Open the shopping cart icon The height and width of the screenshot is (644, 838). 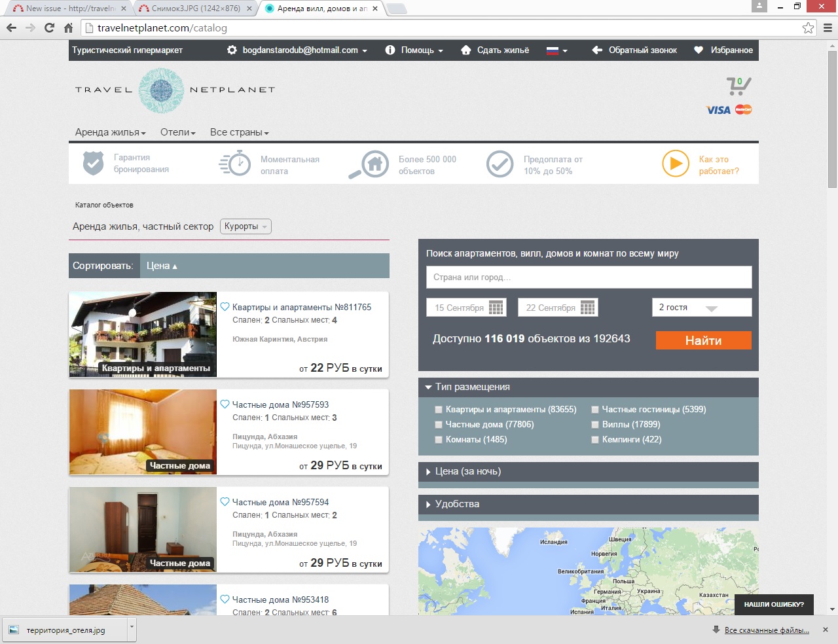click(738, 86)
